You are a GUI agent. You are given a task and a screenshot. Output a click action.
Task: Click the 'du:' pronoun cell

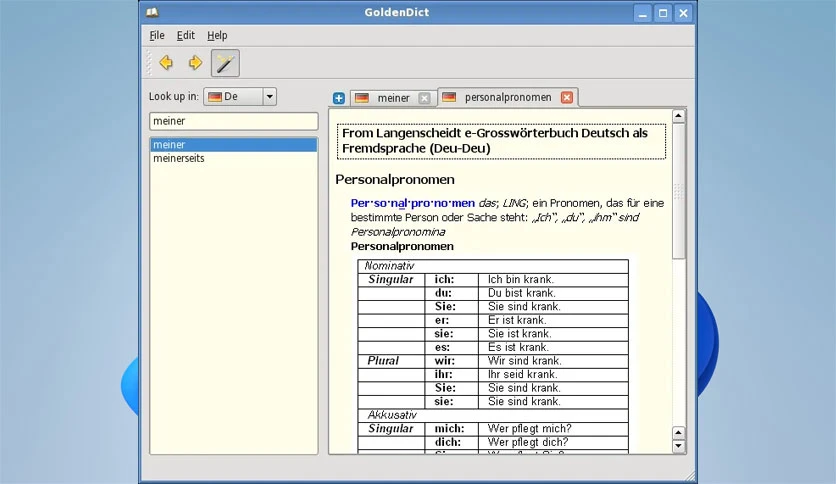[x=451, y=293]
